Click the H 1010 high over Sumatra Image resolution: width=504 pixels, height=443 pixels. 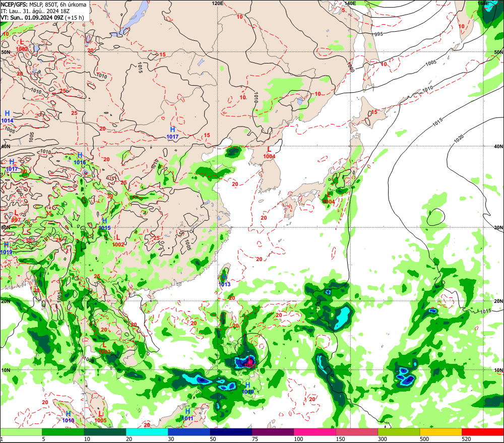coord(68,417)
